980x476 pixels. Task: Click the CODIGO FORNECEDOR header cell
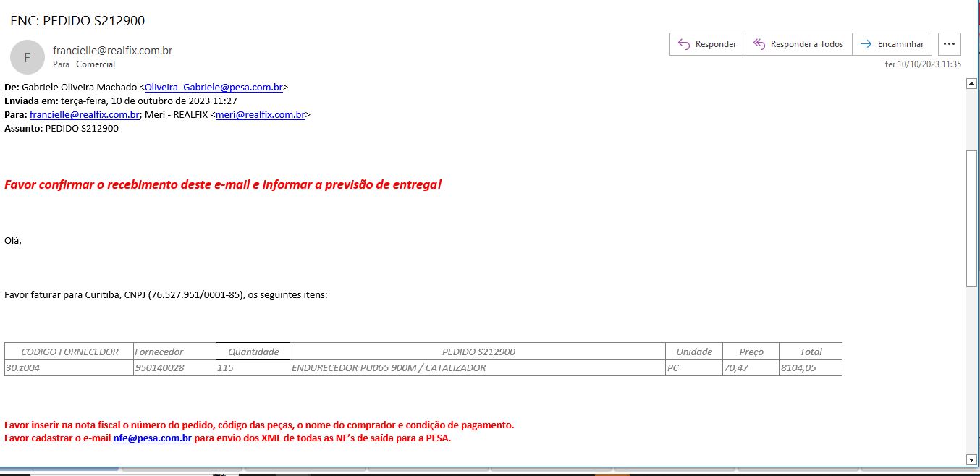(69, 352)
